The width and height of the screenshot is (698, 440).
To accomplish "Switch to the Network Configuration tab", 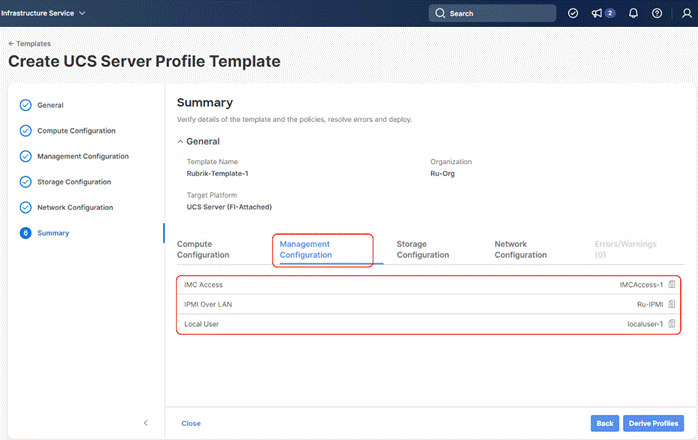I will [520, 249].
